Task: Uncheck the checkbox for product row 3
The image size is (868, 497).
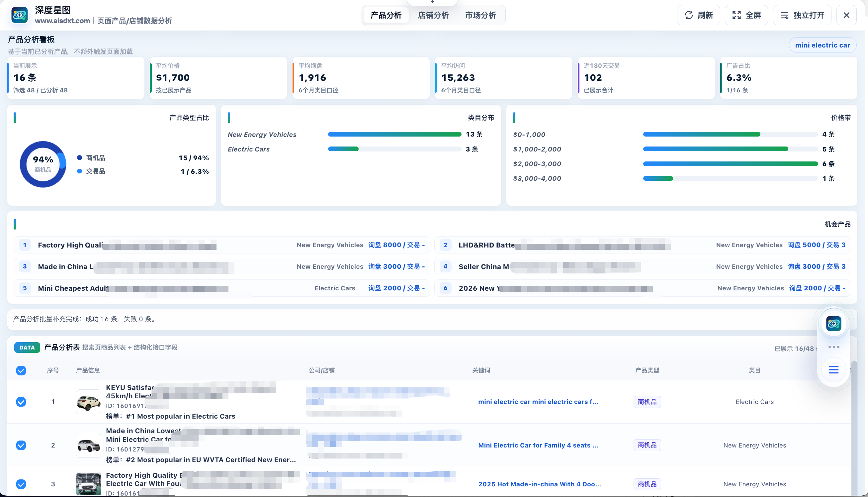Action: [21, 484]
